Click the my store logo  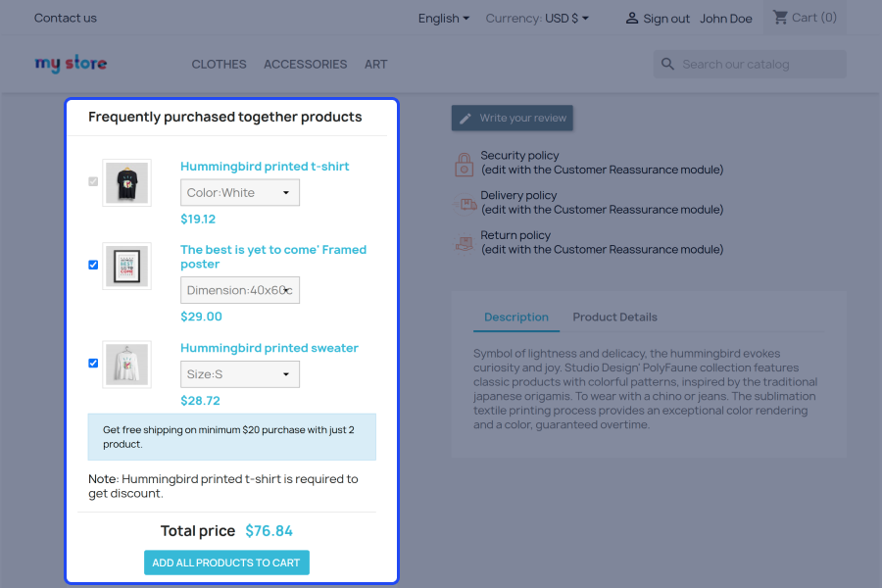71,64
